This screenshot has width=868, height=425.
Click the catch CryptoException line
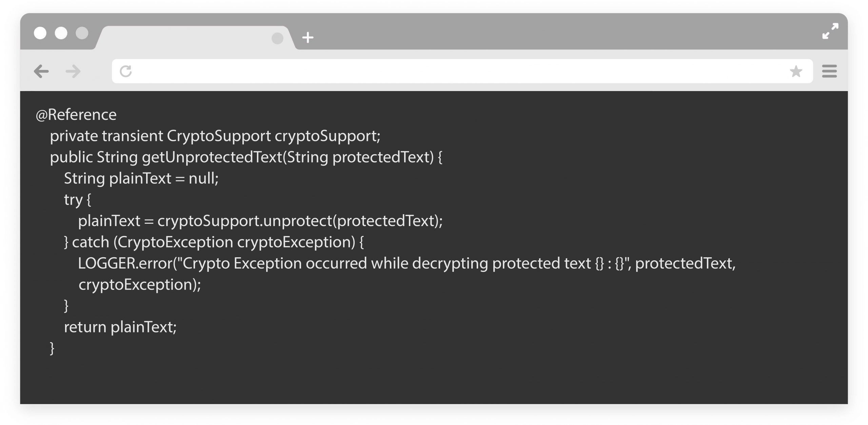tap(214, 242)
